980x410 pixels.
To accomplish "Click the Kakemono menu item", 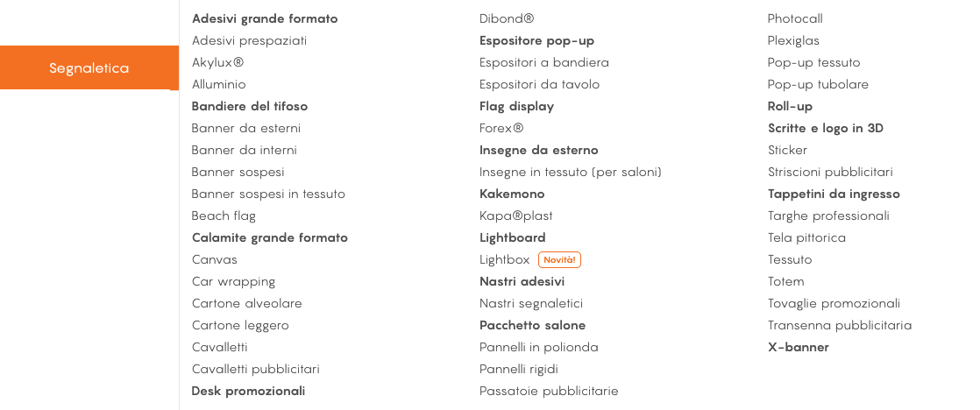I will [x=512, y=194].
